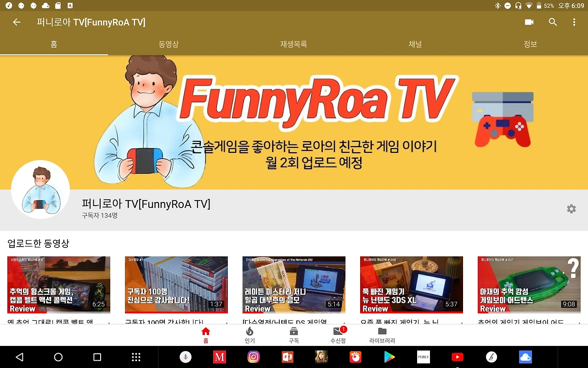Tap the channel avatar image

40,189
